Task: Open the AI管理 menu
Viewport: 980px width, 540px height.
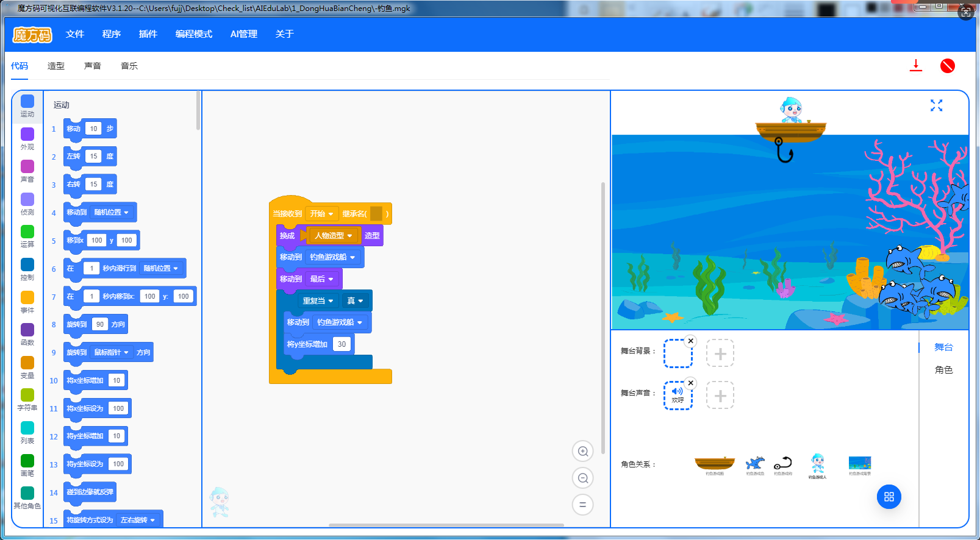Action: (x=244, y=34)
